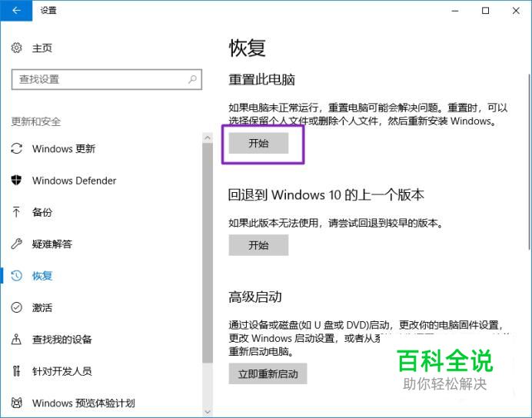Open Windows 预览体验计划 section
532x418 pixels.
(x=84, y=403)
